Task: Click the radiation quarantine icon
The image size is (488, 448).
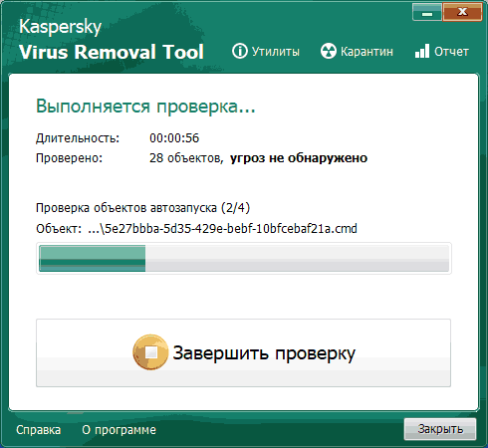Action: (x=329, y=52)
